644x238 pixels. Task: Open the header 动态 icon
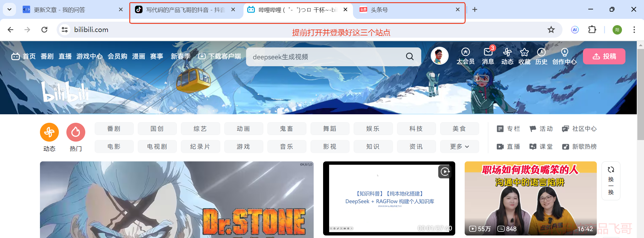pos(507,56)
